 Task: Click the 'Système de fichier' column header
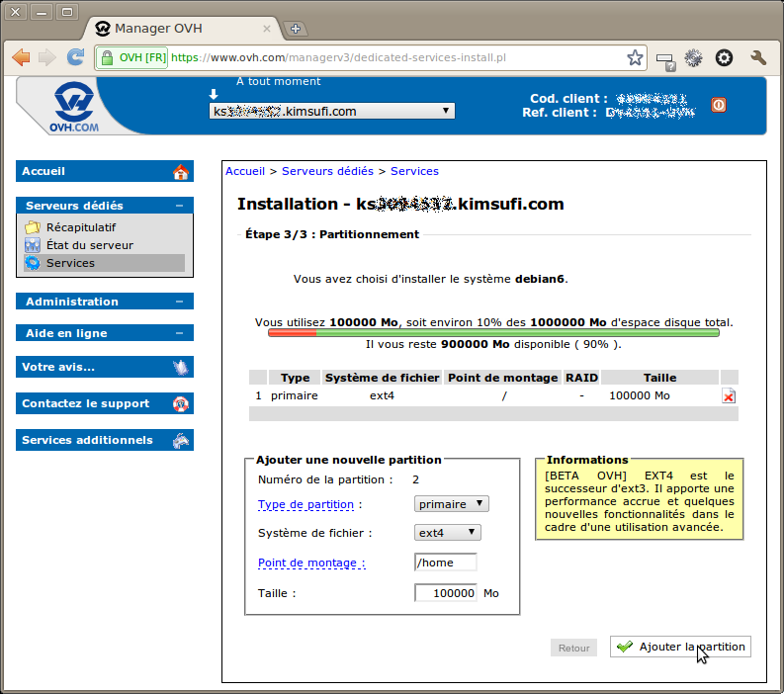pyautogui.click(x=382, y=378)
